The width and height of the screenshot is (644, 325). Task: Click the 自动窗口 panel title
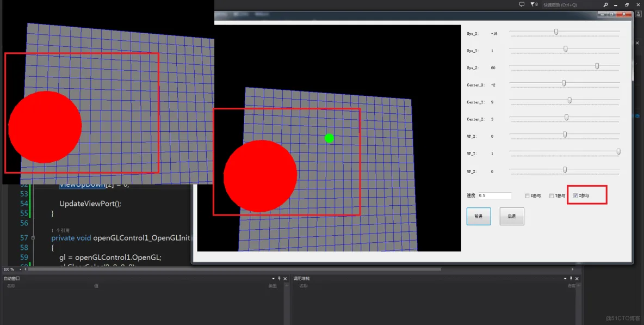coord(11,279)
